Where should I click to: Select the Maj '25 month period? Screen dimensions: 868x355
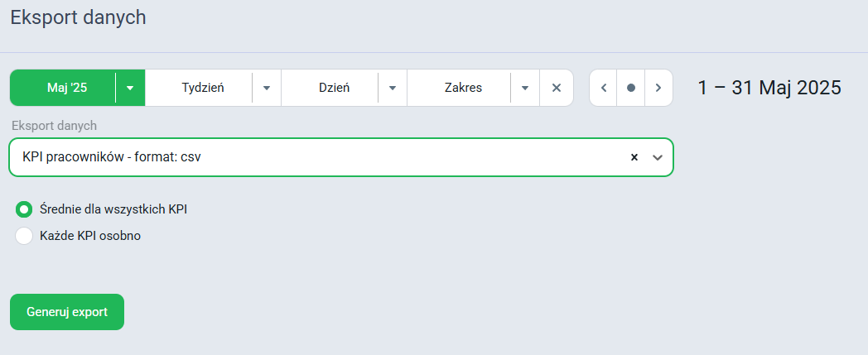tap(67, 88)
